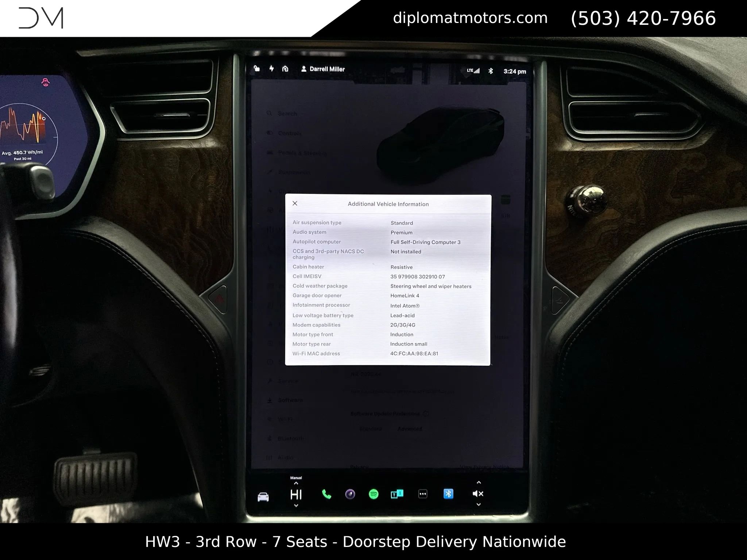Viewport: 747px width, 560px height.
Task: Tap the HI temperature setting
Action: click(x=296, y=495)
